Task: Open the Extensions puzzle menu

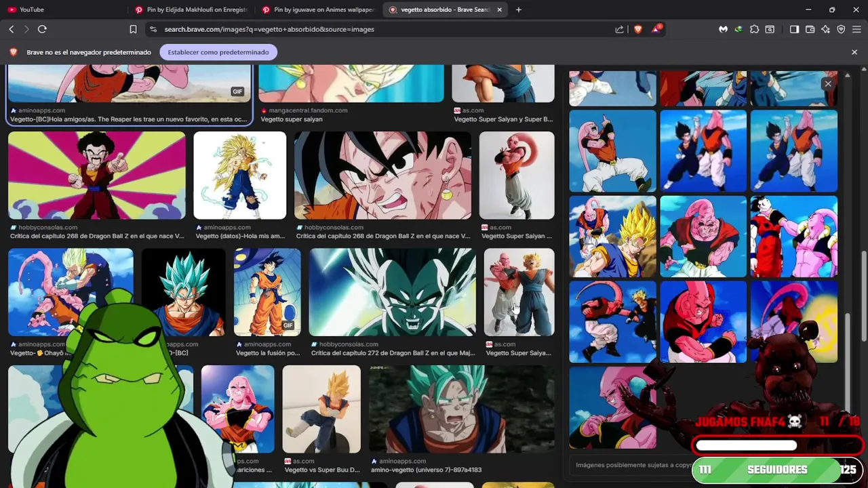Action: pyautogui.click(x=754, y=29)
